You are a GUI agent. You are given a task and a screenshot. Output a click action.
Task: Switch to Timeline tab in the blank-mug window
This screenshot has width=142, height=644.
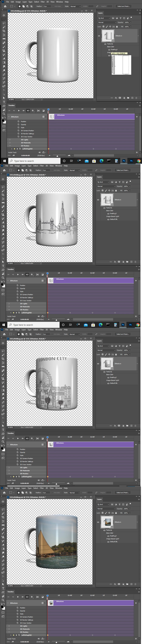pyautogui.click(x=12, y=105)
